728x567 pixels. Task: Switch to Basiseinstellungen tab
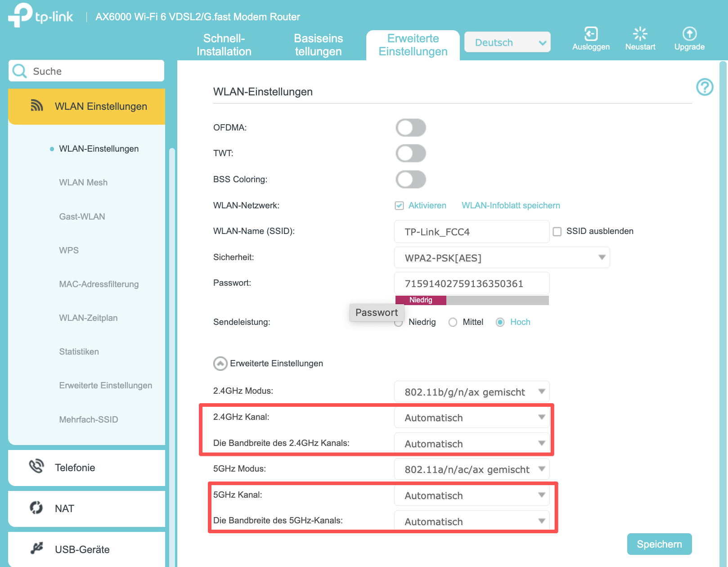point(319,45)
